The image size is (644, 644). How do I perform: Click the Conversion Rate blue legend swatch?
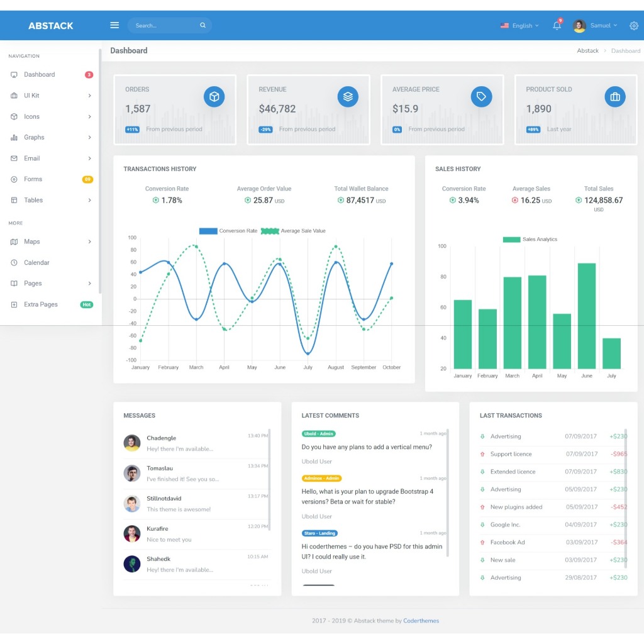(208, 231)
